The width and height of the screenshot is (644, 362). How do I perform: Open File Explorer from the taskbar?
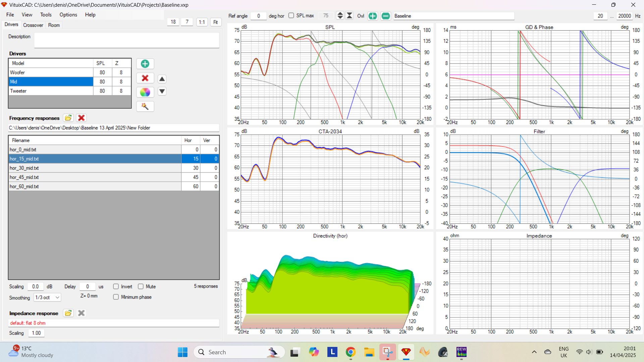pos(369,352)
